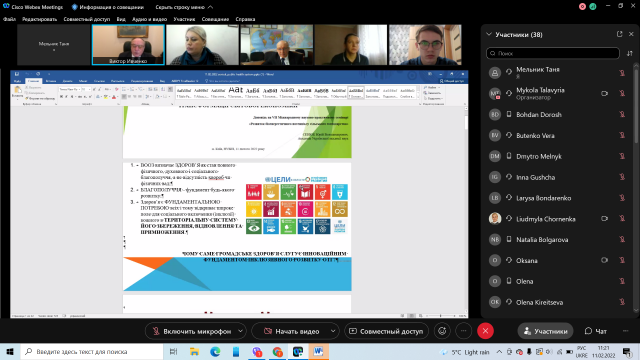Show hidden tray icons chevron
Viewport: 640px width, 360px height.
(499, 351)
